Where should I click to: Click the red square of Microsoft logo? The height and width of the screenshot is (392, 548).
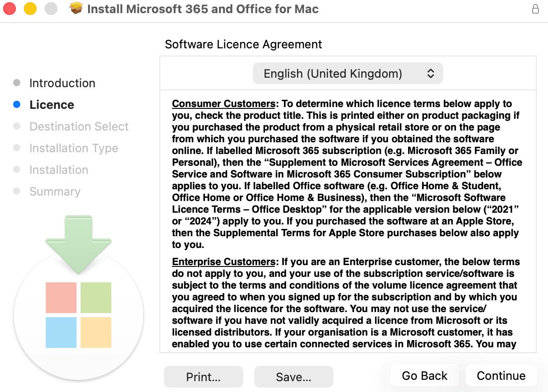[x=61, y=298]
